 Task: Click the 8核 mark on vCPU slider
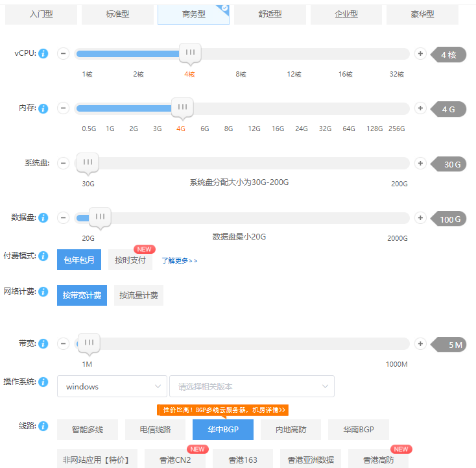pos(241,74)
